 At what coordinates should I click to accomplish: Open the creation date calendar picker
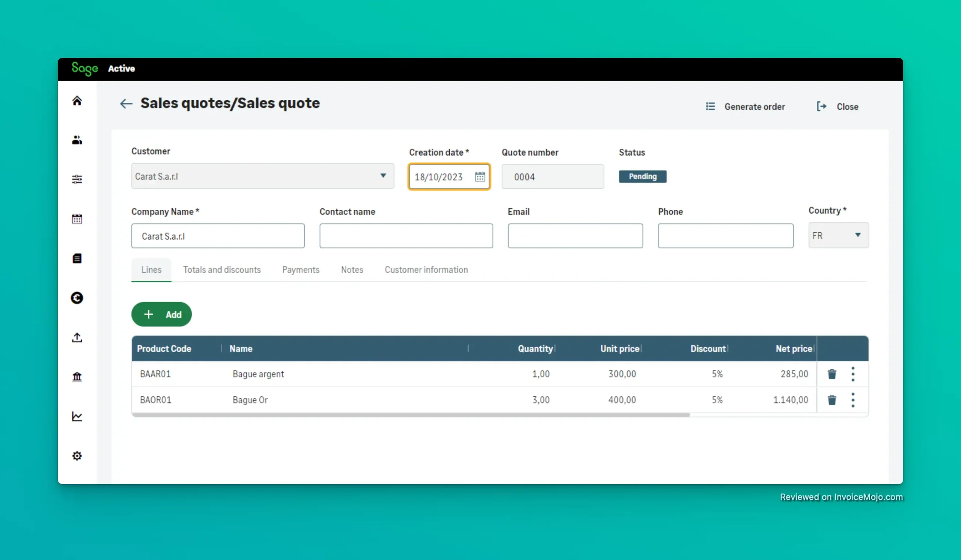point(480,176)
